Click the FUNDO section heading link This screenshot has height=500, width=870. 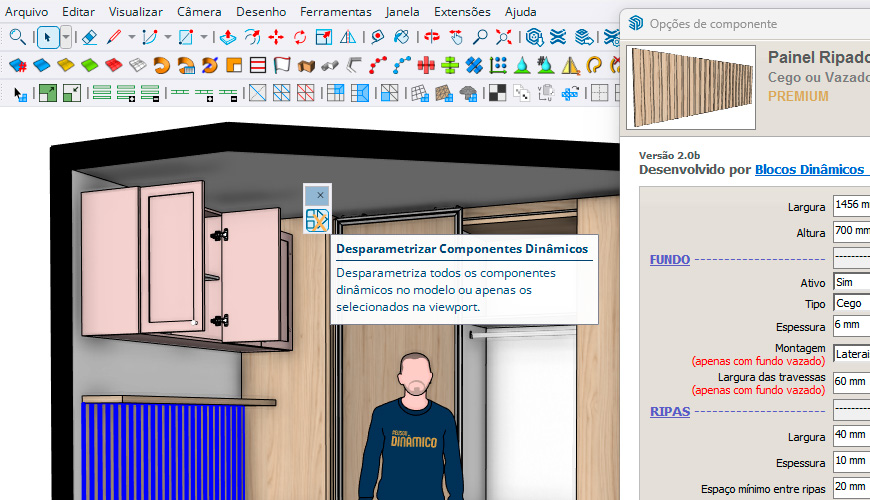click(669, 259)
